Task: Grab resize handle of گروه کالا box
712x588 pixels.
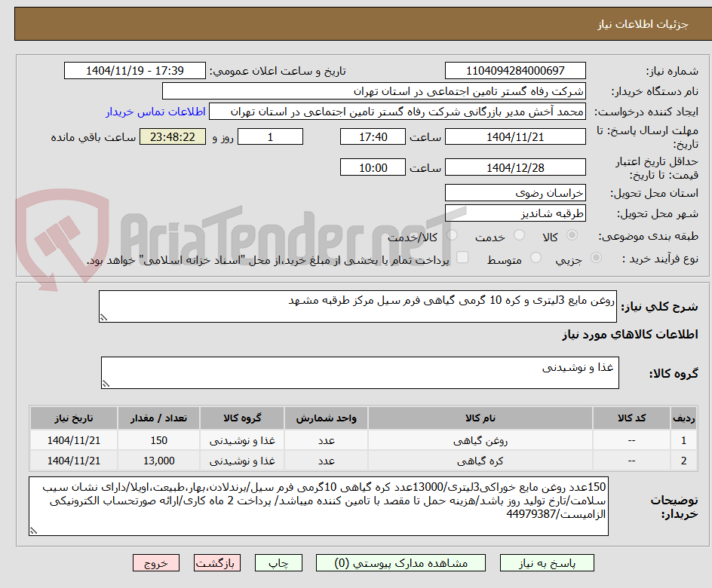Action: pyautogui.click(x=106, y=384)
